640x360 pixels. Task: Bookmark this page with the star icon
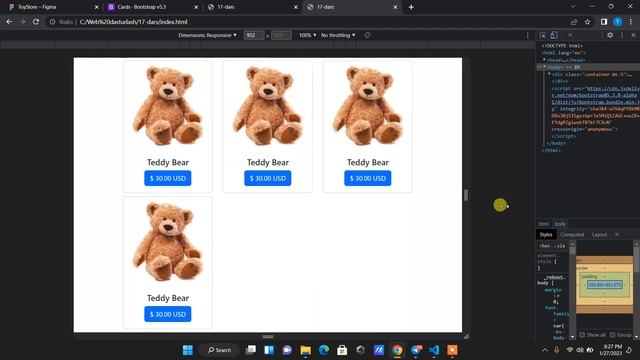(x=587, y=22)
